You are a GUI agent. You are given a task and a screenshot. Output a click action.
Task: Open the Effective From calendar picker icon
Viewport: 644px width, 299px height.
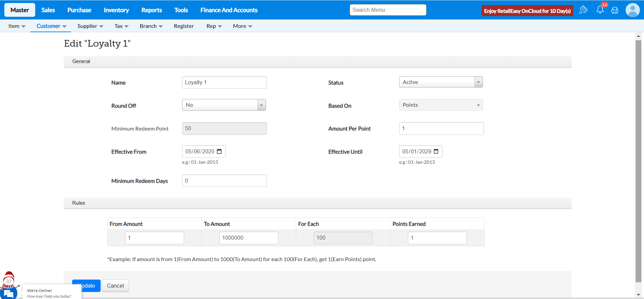219,152
